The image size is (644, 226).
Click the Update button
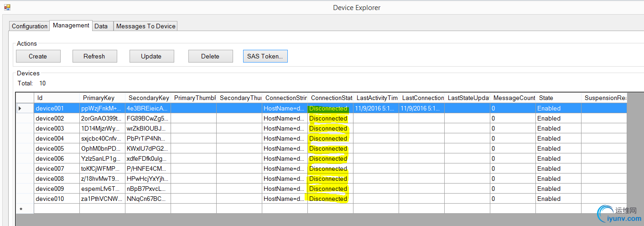click(151, 56)
